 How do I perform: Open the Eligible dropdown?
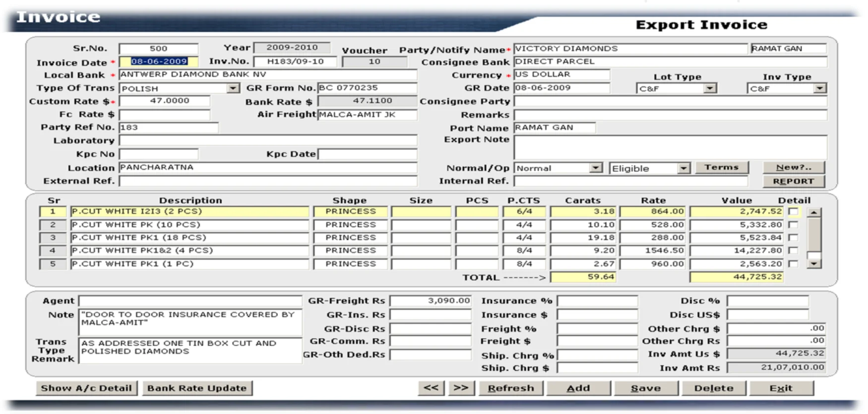tap(684, 168)
